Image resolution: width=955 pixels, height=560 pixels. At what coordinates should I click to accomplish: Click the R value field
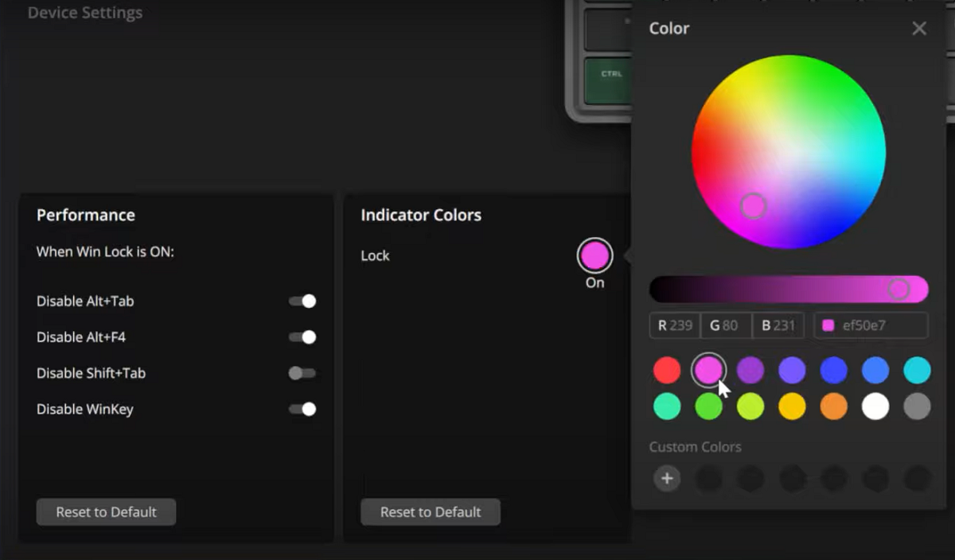674,325
